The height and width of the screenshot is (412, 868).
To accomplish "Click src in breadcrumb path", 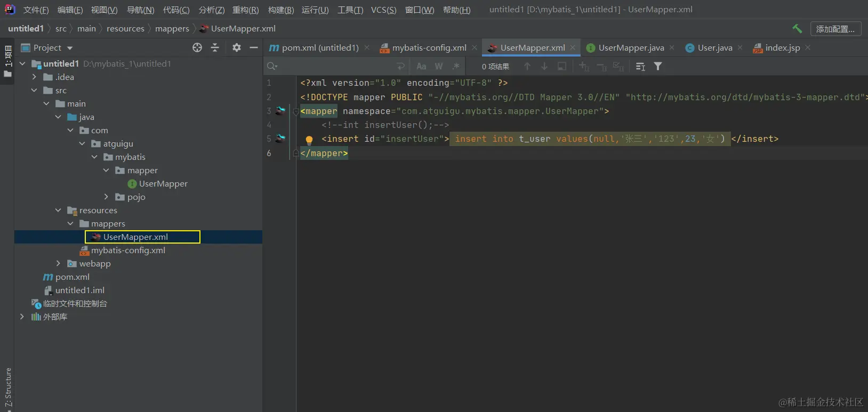I will click(x=61, y=29).
